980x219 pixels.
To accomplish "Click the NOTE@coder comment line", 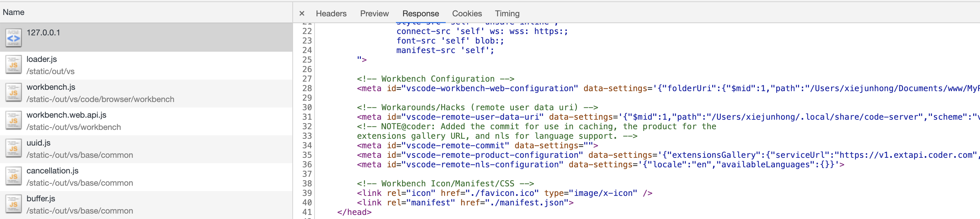I will (536, 127).
